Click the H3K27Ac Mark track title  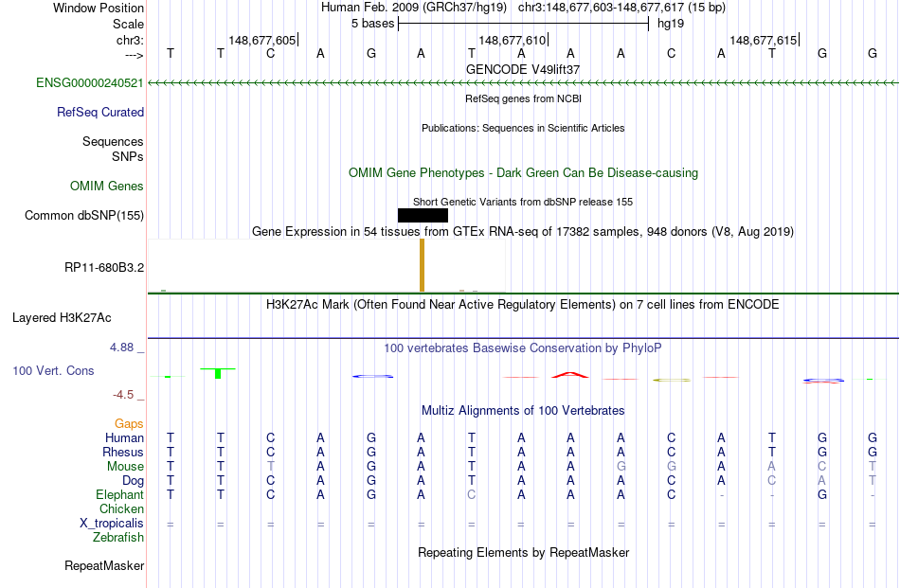click(523, 305)
